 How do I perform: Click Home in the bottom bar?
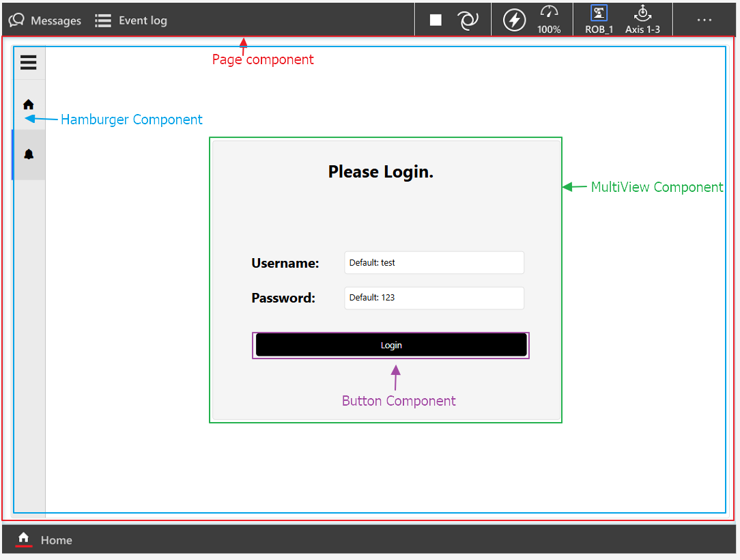point(56,540)
